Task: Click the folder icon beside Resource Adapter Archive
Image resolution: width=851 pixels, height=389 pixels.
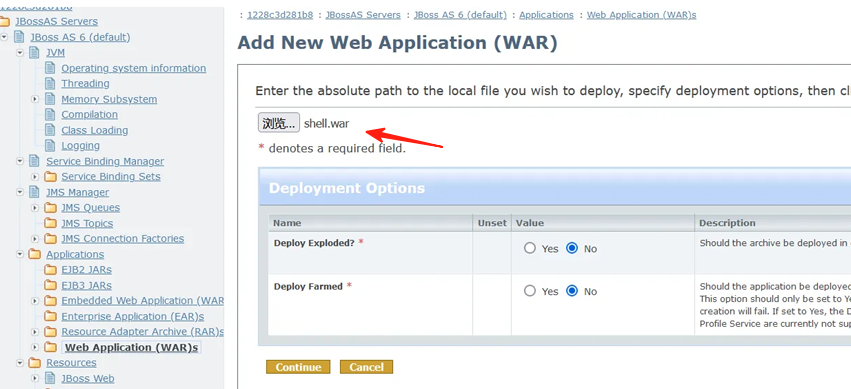Action: [50, 331]
